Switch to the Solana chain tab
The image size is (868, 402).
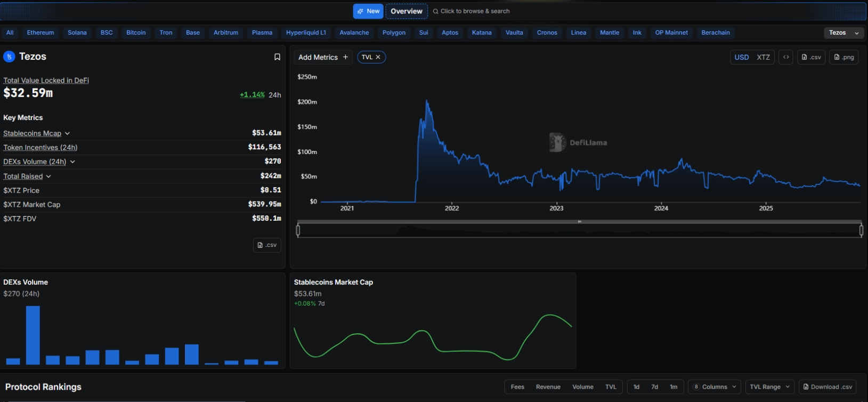click(77, 33)
